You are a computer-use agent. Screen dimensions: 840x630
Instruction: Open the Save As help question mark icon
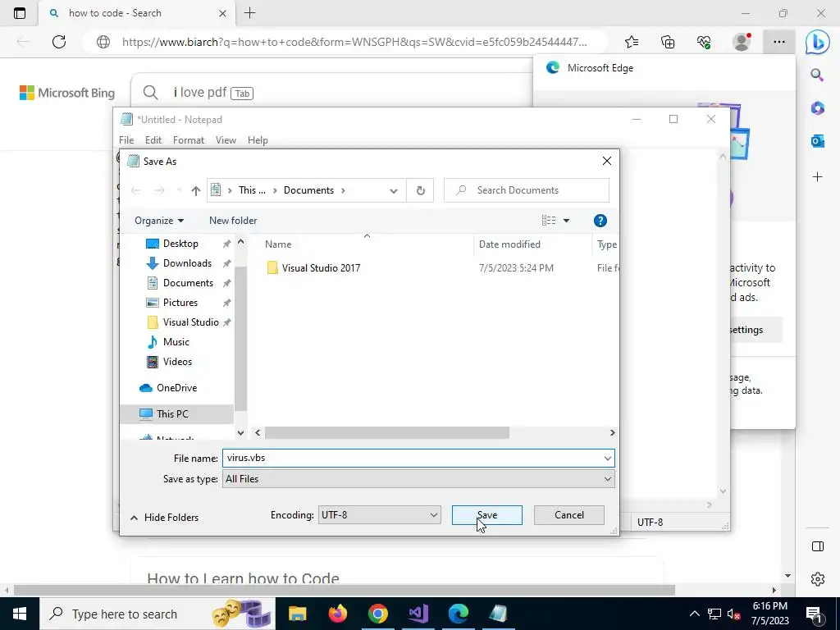tap(600, 221)
